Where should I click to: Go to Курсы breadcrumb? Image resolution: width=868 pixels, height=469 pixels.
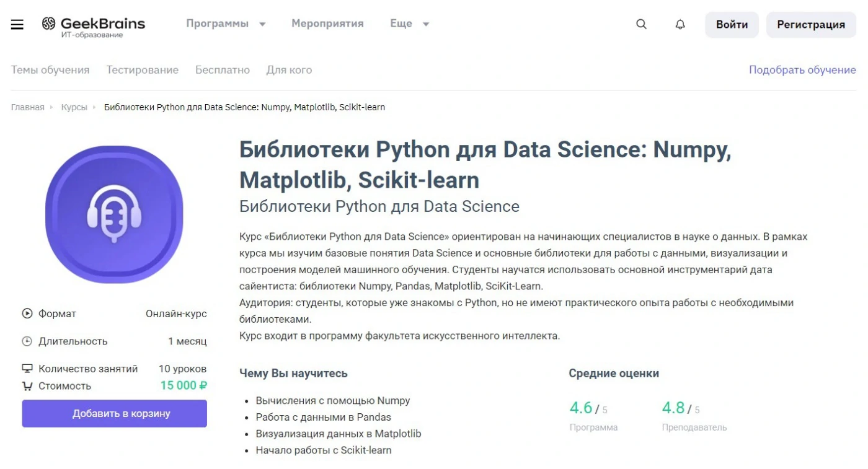point(74,107)
